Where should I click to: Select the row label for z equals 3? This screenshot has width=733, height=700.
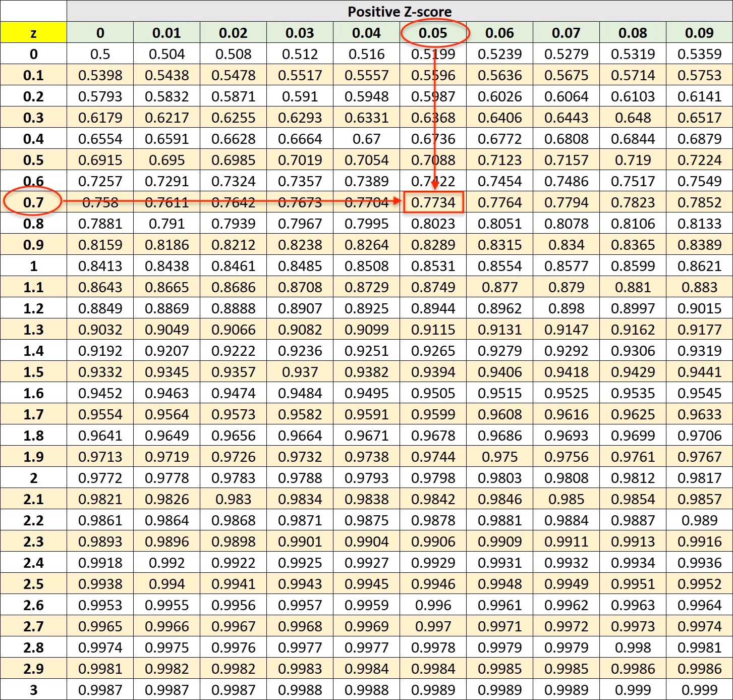pos(32,689)
